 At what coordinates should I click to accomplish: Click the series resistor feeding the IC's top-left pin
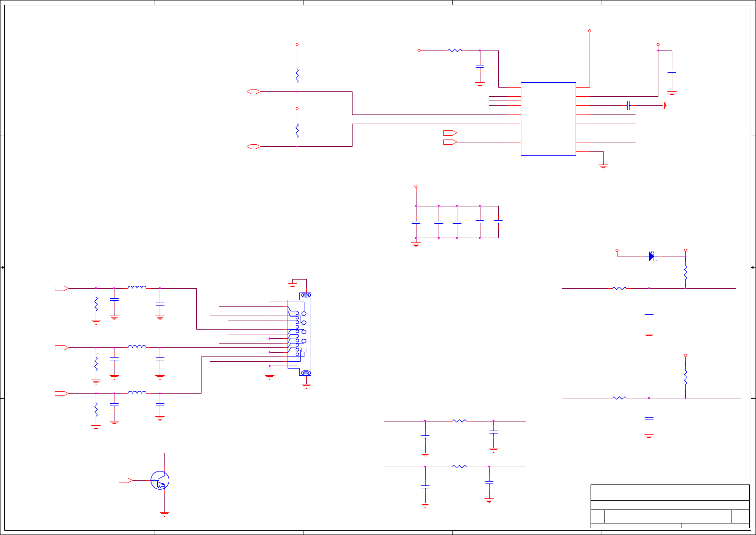[x=454, y=51]
